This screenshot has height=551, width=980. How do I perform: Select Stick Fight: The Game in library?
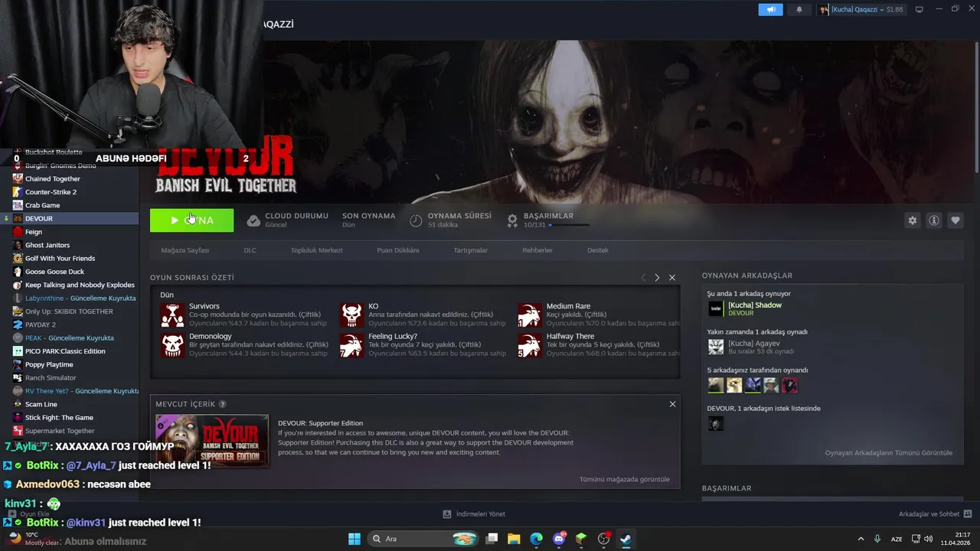click(59, 418)
